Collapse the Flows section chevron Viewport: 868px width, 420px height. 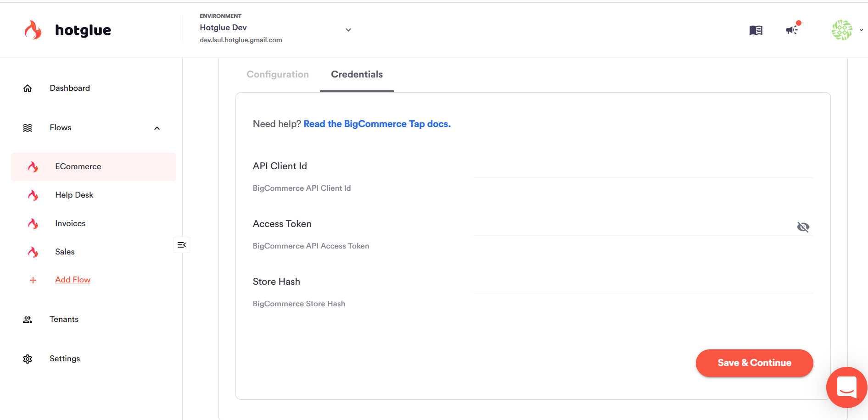click(x=157, y=128)
